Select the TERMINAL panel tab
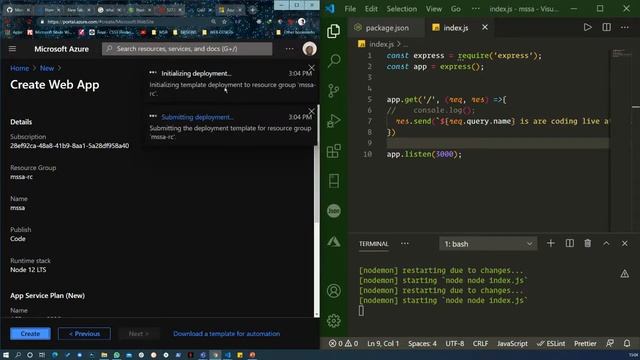This screenshot has height=360, width=640. [x=373, y=244]
